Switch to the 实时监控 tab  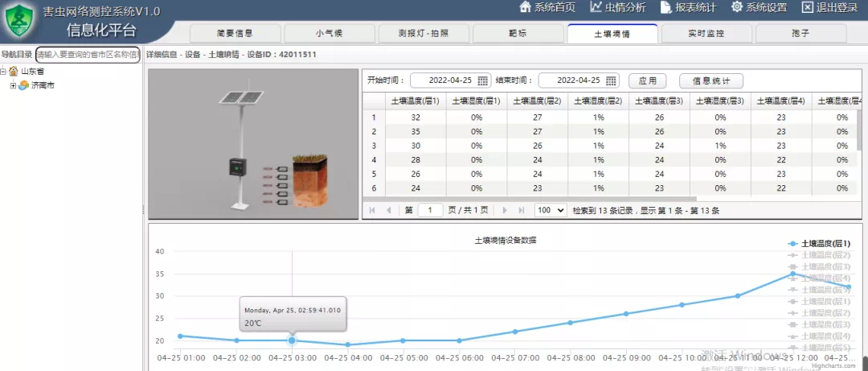pos(706,34)
